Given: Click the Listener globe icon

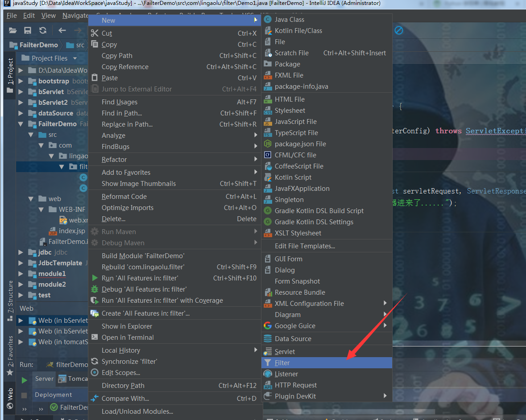Looking at the screenshot, I should [268, 374].
